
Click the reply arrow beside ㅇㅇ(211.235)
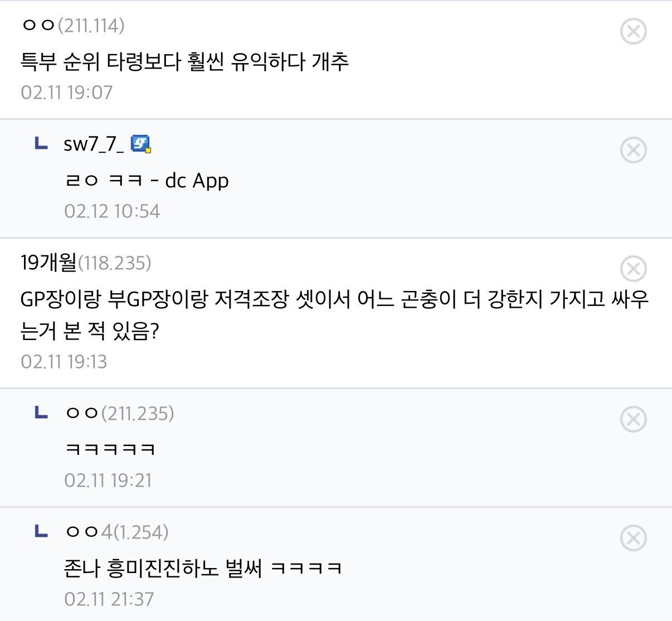click(41, 413)
